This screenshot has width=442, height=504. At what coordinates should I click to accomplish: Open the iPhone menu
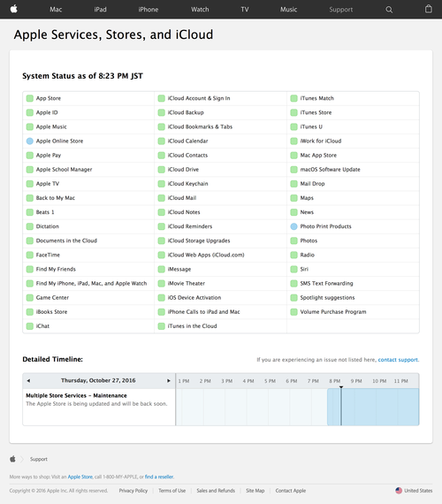click(x=149, y=10)
